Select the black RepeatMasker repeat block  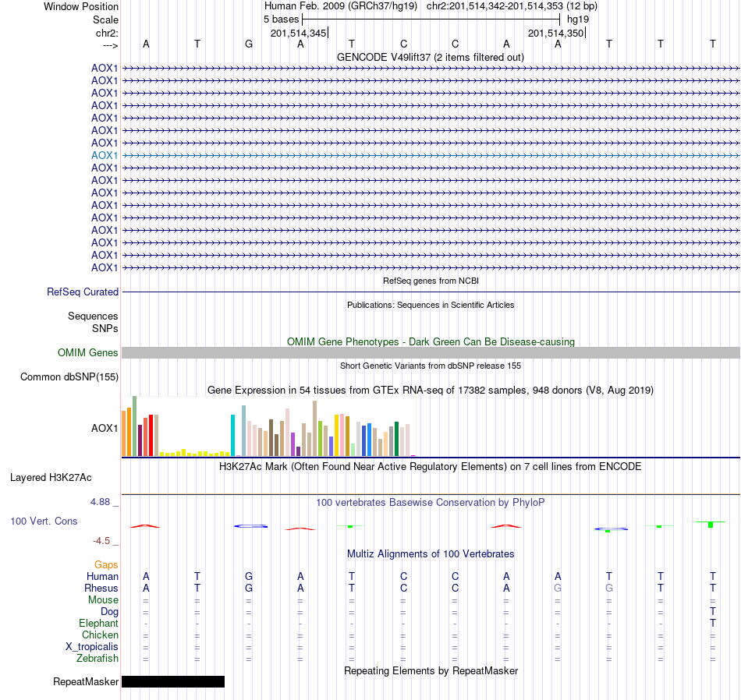pyautogui.click(x=173, y=681)
